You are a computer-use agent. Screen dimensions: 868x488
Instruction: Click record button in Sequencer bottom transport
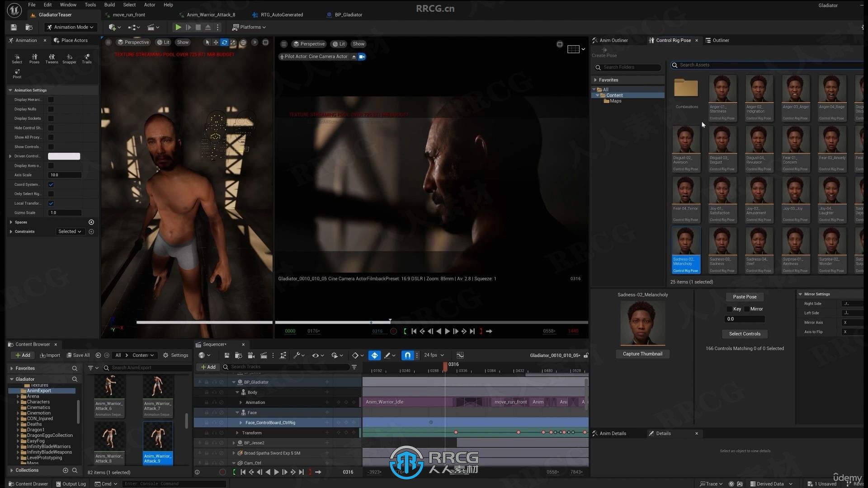click(222, 472)
